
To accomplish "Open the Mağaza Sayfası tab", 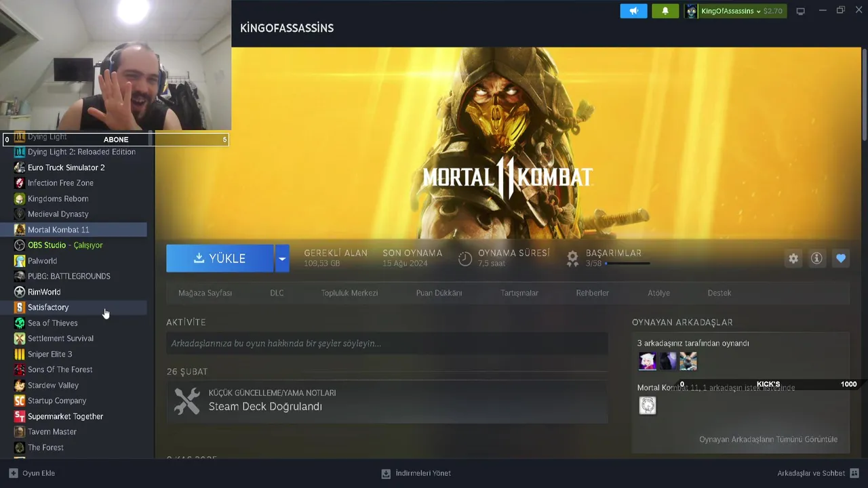I will pos(205,293).
